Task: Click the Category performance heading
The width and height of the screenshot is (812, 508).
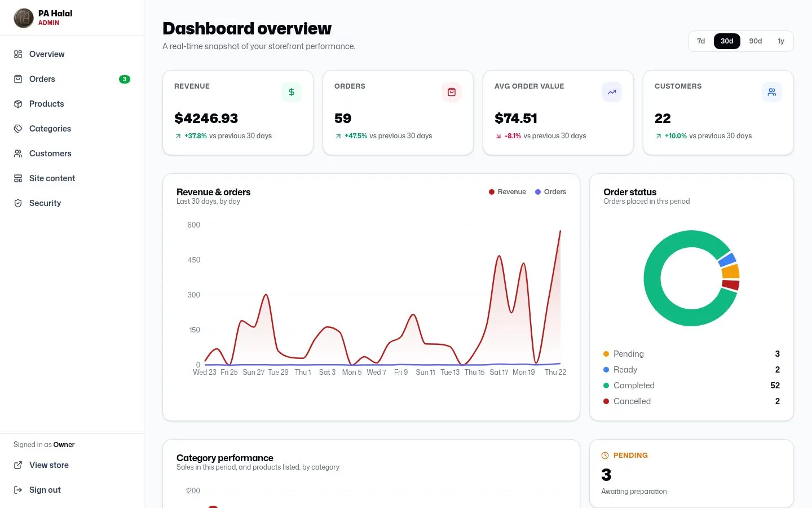Action: pyautogui.click(x=225, y=458)
